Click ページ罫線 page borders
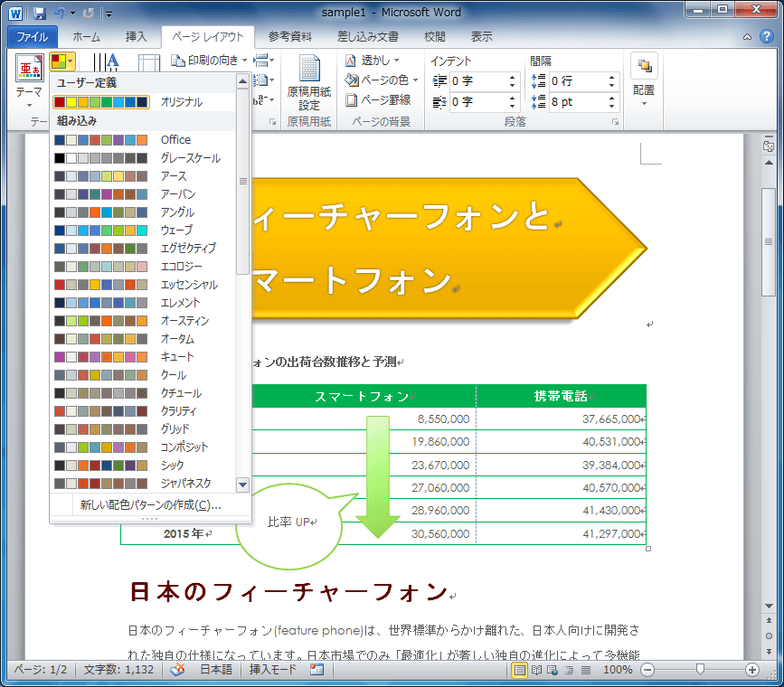 click(x=379, y=100)
